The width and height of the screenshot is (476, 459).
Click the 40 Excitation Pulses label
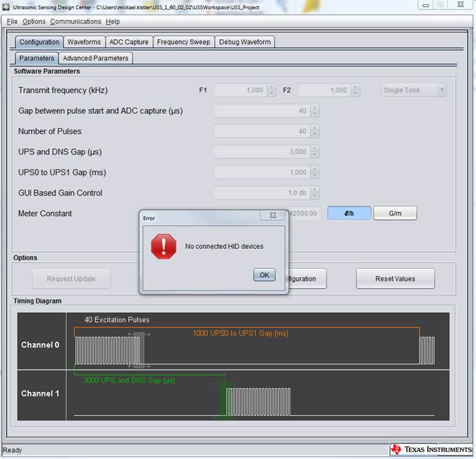117,320
